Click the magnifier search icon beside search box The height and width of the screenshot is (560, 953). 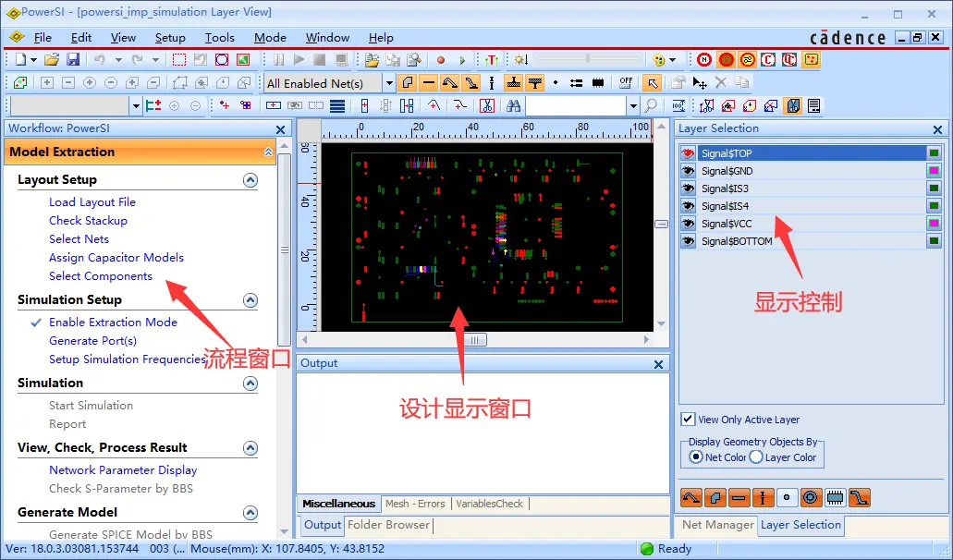coord(651,105)
